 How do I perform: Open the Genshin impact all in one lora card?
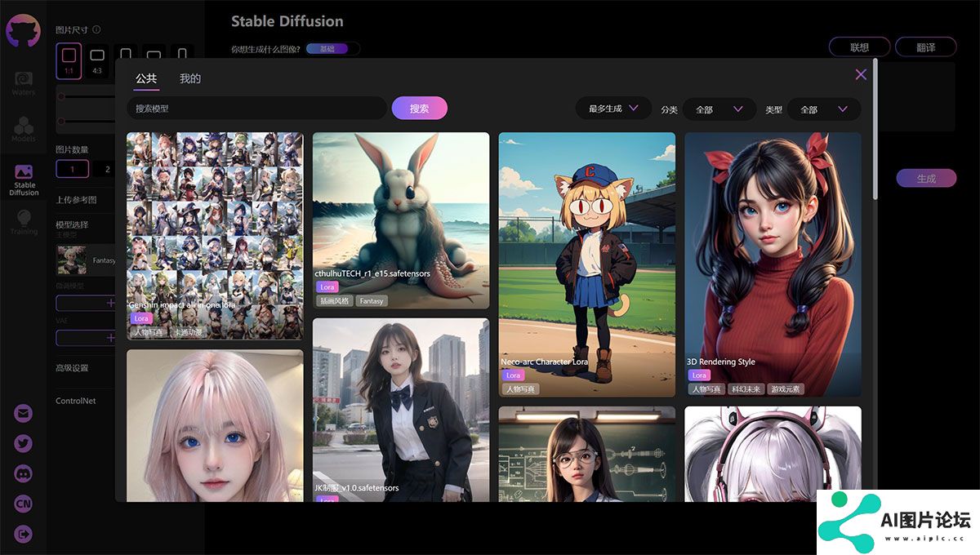pyautogui.click(x=215, y=237)
